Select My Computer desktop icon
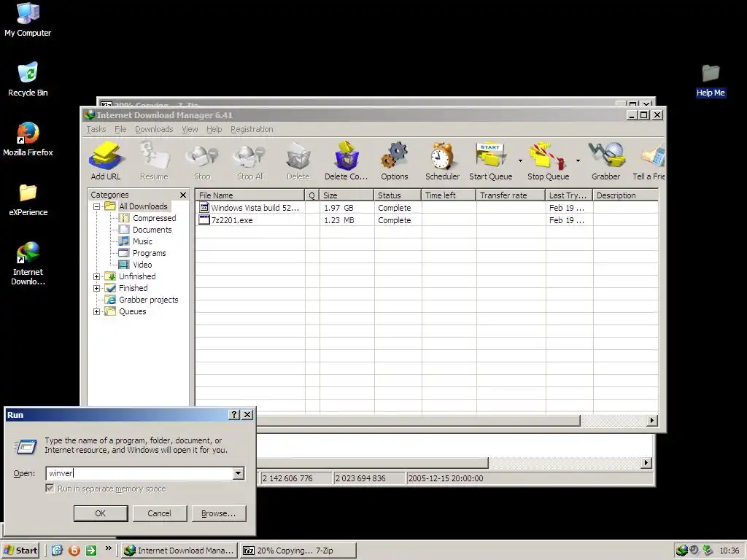 28,20
